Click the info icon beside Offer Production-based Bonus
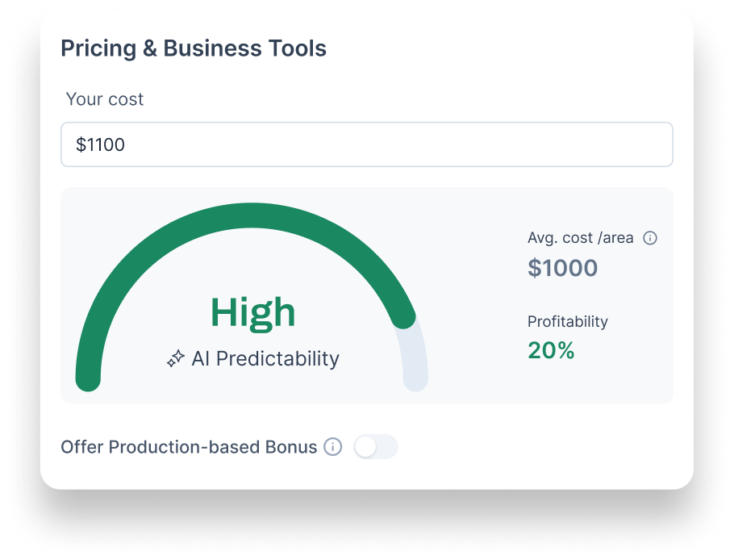 coord(332,446)
